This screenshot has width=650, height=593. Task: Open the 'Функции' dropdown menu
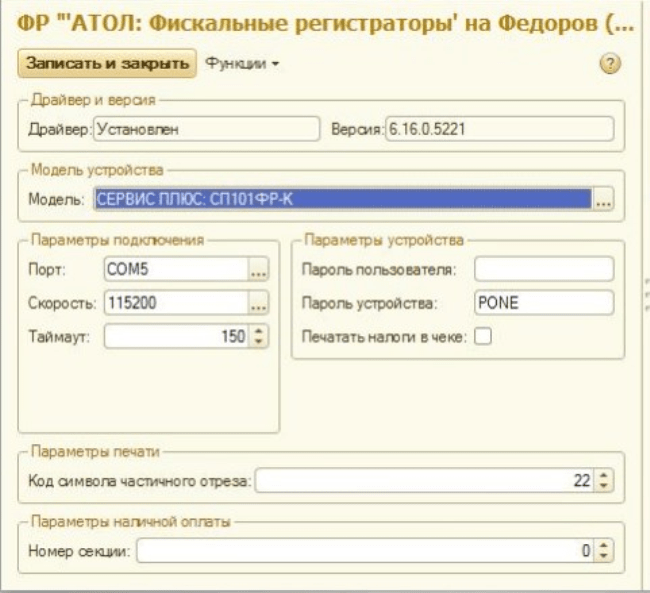point(243,63)
